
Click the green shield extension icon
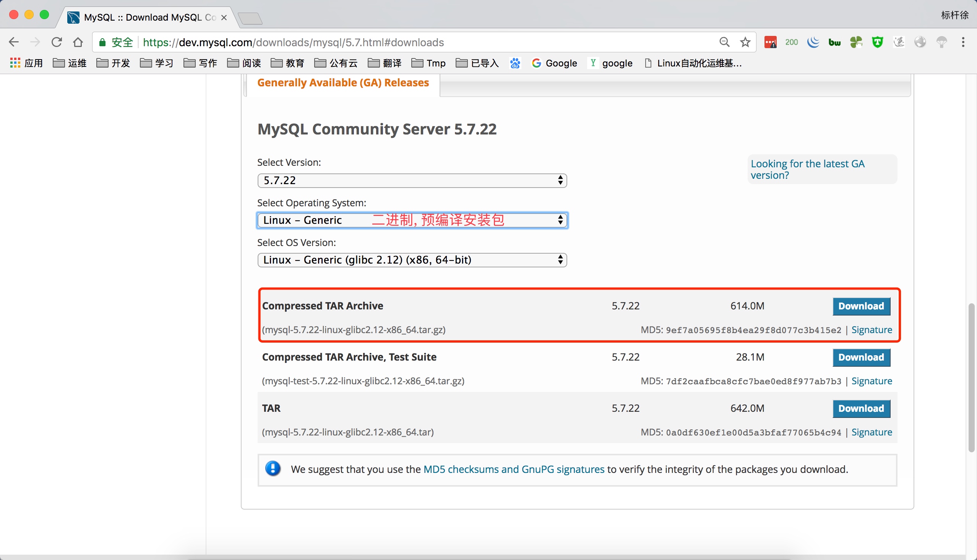pos(877,42)
